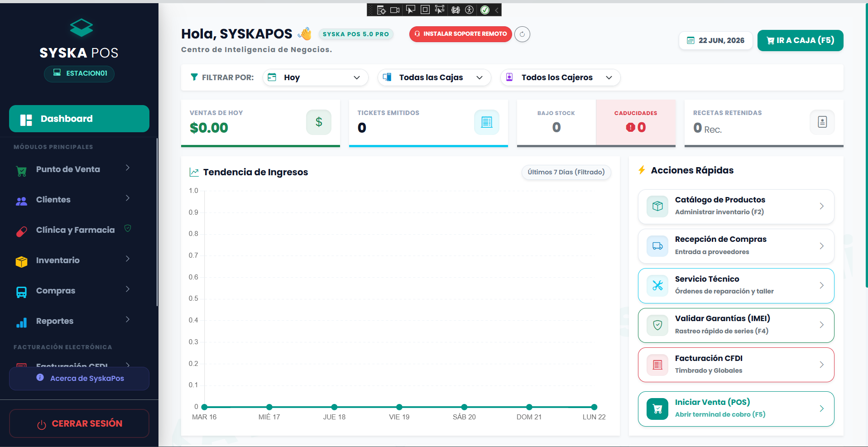
Task: Open Servicio Técnico quick action
Action: (736, 286)
